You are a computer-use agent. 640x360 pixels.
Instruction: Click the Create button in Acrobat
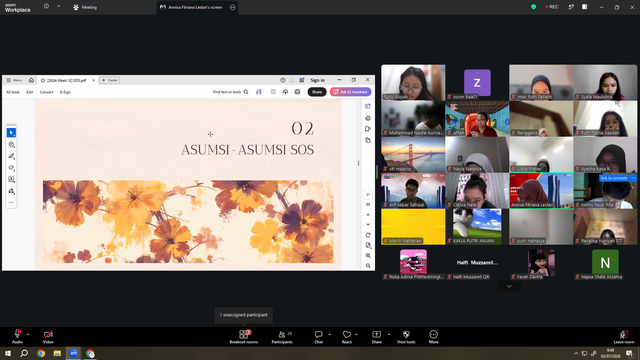109,80
